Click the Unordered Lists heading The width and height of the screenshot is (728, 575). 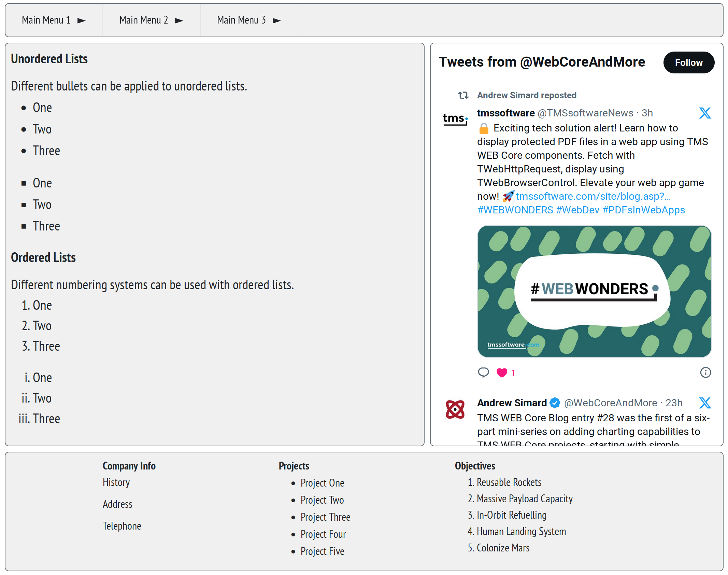[49, 59]
